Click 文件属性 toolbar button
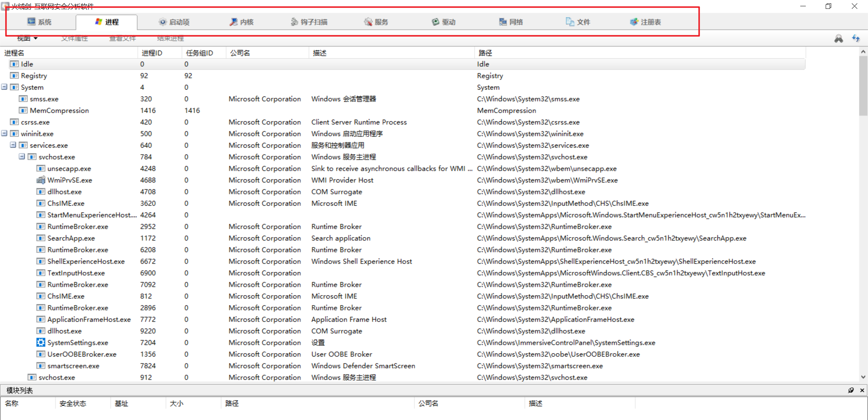 74,38
